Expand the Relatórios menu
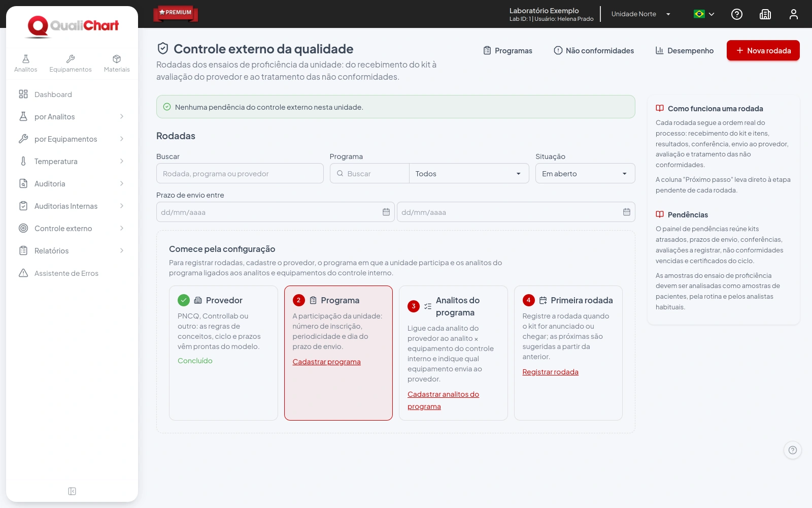Viewport: 812px width, 508px height. 72,251
